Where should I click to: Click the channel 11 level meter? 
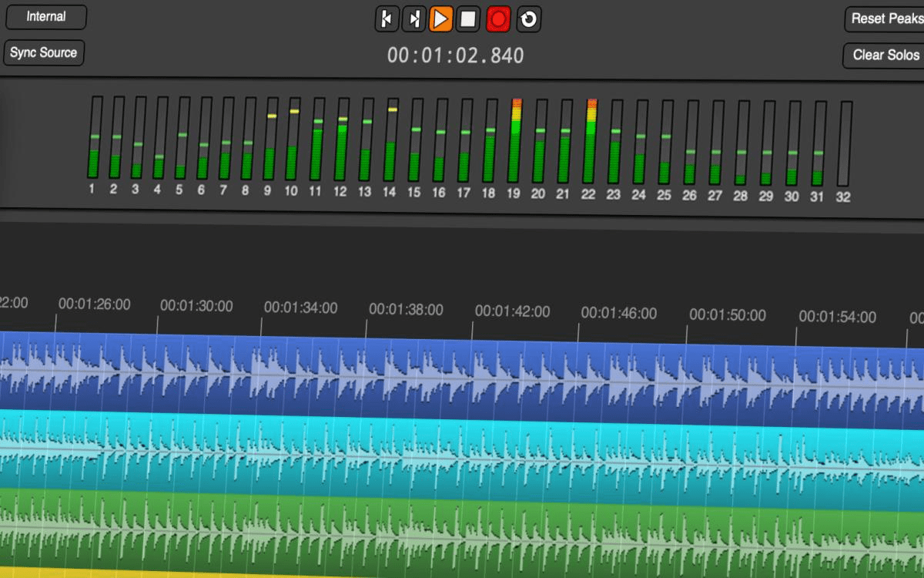pyautogui.click(x=318, y=139)
